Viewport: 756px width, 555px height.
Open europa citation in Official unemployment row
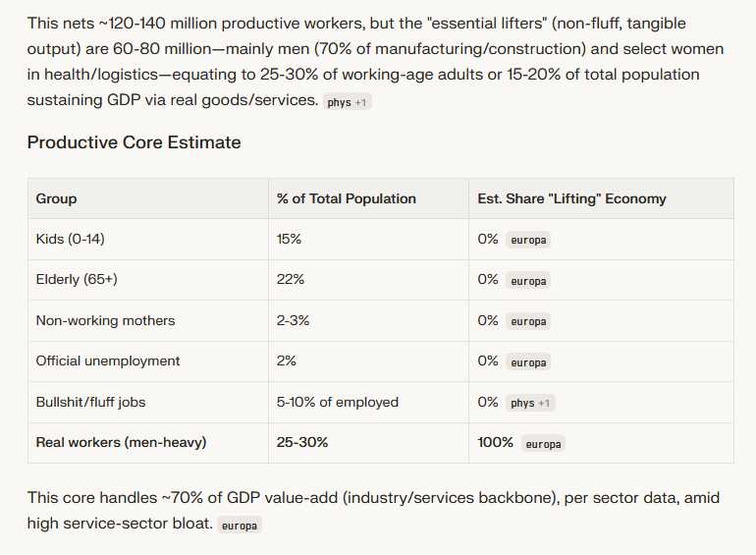pyautogui.click(x=528, y=362)
